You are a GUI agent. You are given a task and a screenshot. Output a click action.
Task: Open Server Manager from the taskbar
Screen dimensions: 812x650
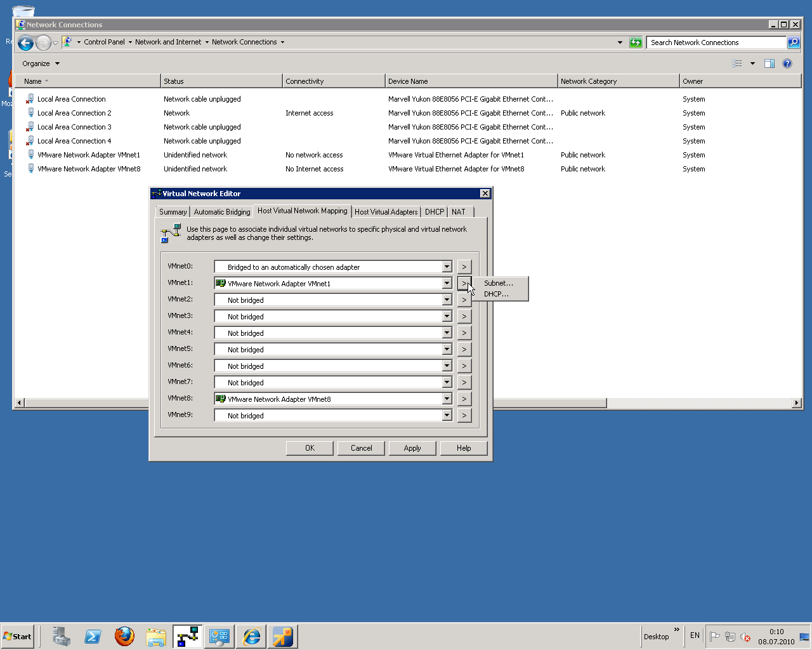point(61,636)
